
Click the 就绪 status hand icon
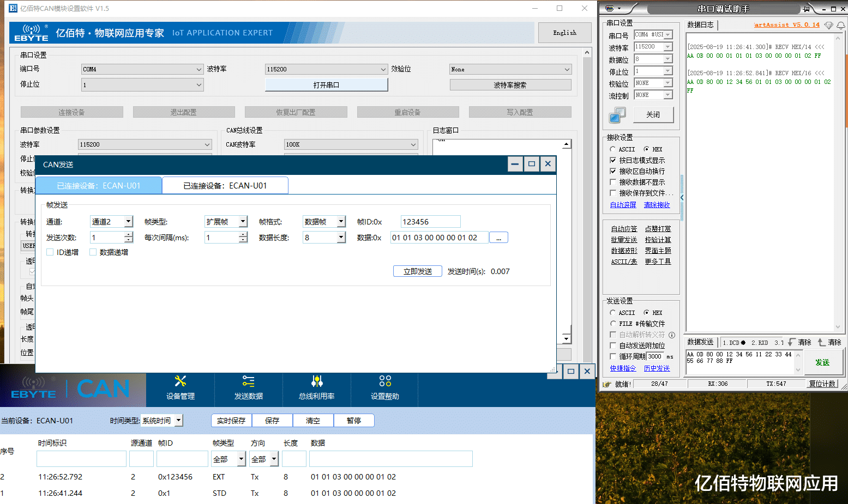tap(607, 384)
